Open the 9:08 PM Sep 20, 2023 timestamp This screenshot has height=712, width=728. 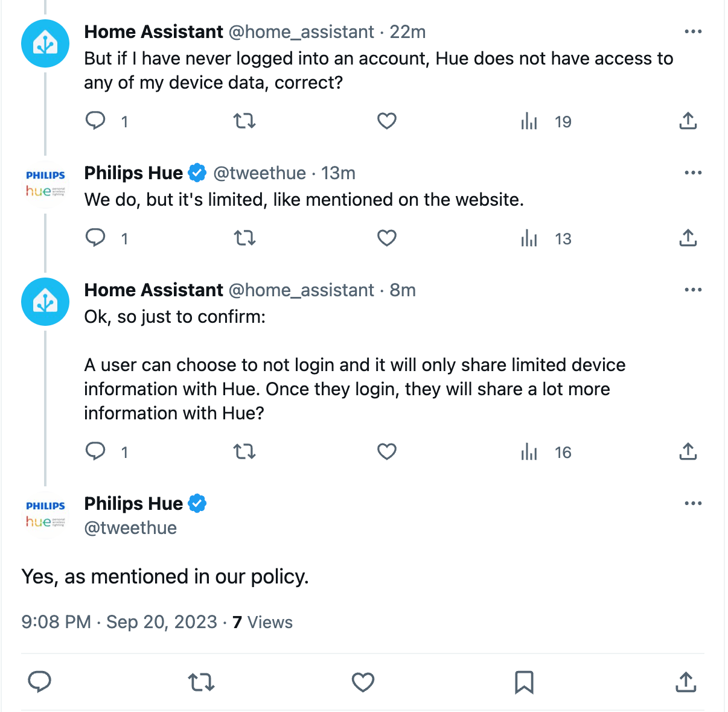pos(119,622)
